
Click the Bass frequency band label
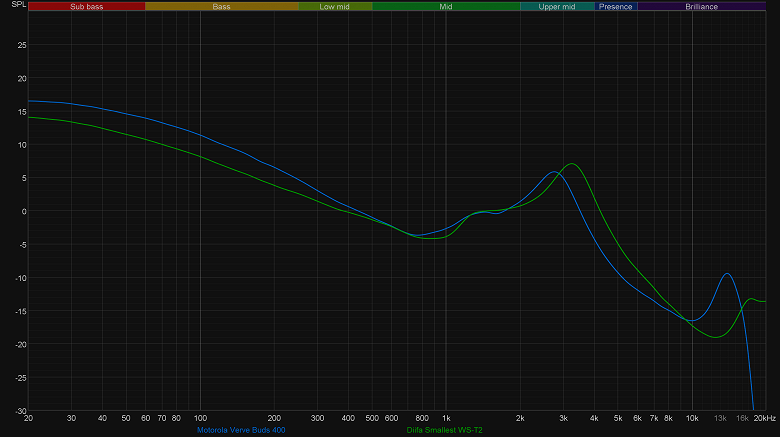(221, 6)
